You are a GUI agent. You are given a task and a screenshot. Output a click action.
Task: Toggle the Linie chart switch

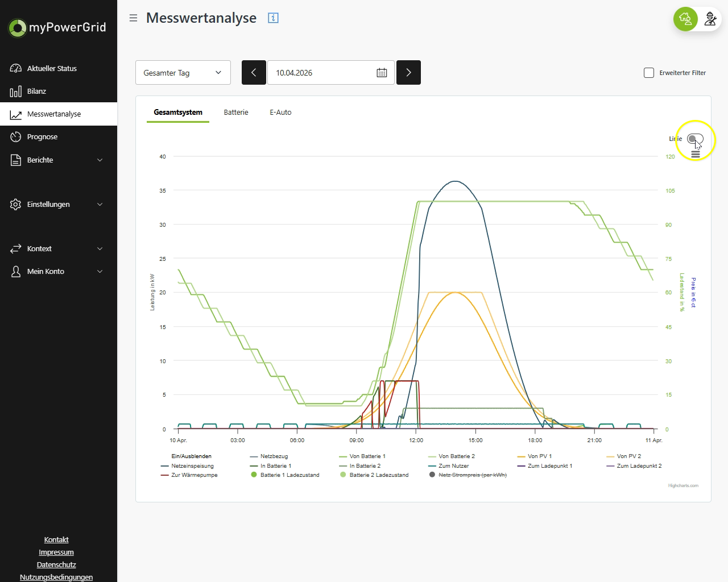(695, 139)
